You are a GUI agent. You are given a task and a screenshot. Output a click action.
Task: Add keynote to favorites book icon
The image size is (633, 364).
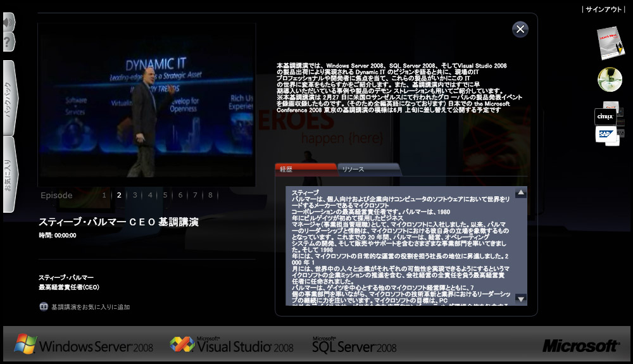pos(44,306)
